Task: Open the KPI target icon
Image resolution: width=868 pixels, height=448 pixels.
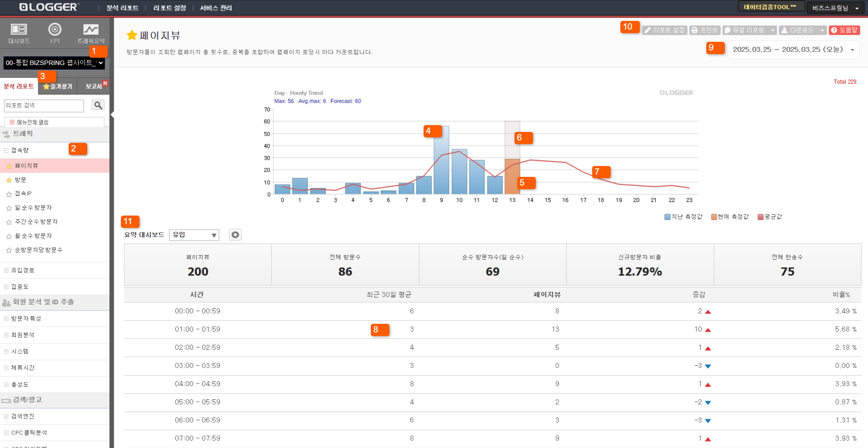Action: (55, 34)
